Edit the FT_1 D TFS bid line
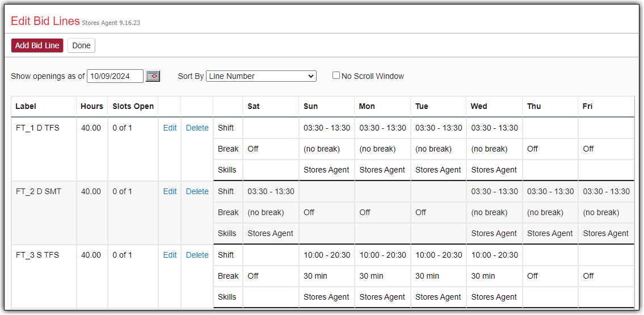 [170, 128]
